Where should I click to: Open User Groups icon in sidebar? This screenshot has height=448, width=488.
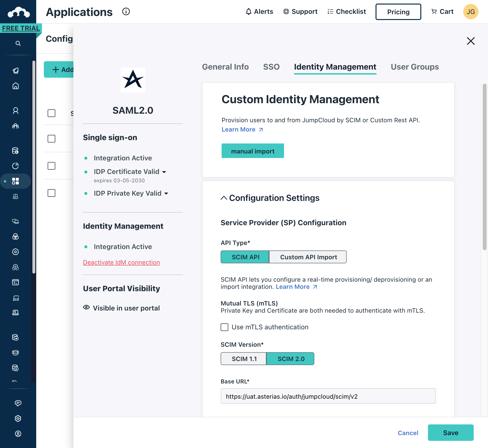point(15,126)
